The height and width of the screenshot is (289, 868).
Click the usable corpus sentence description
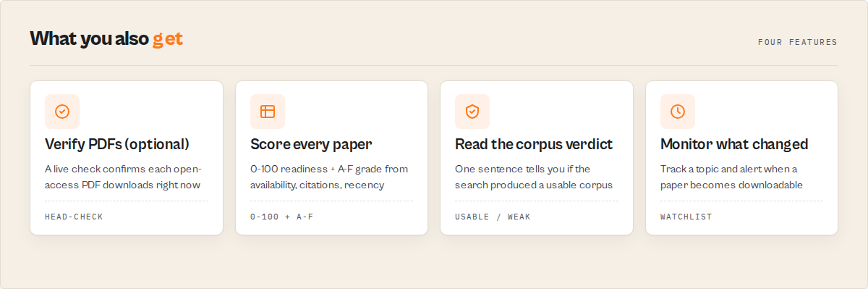coord(534,177)
